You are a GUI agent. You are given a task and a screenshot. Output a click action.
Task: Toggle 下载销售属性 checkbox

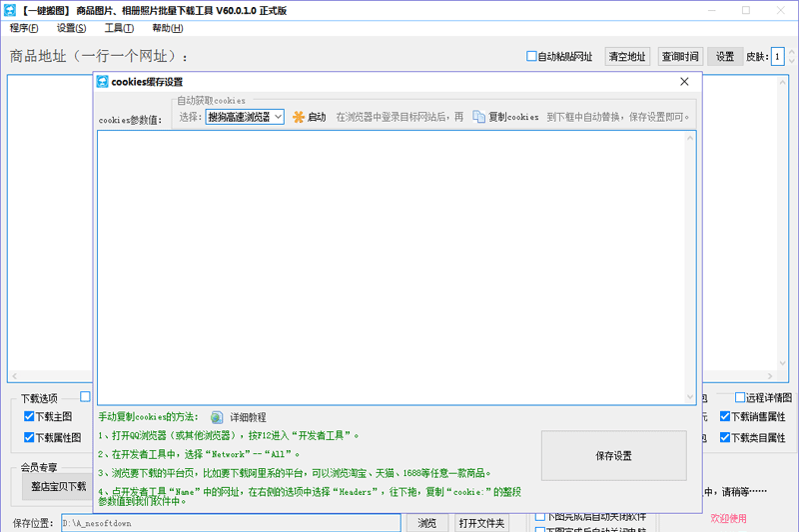[x=725, y=417]
